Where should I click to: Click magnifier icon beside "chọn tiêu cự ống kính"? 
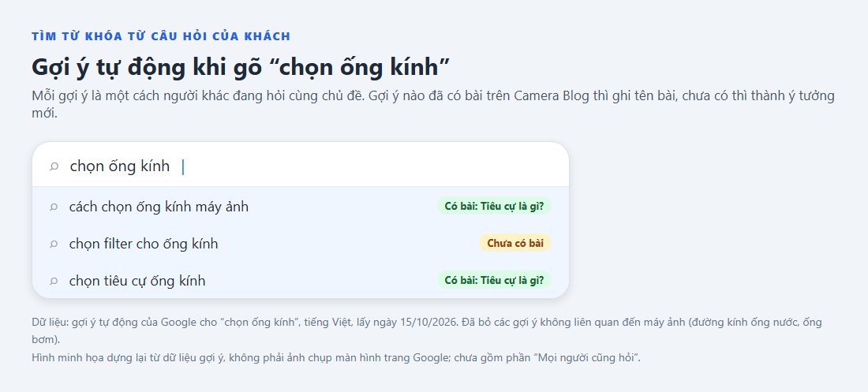(54, 281)
